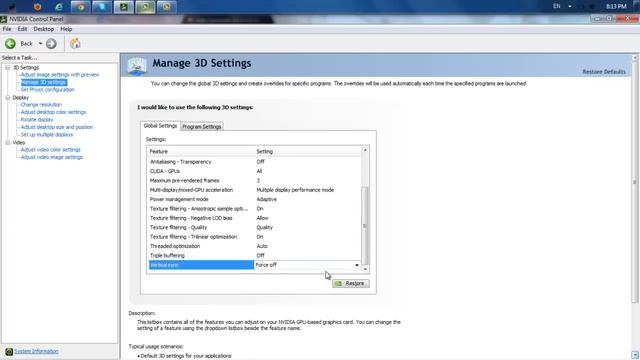Switch to the Program Settings tab

202,127
